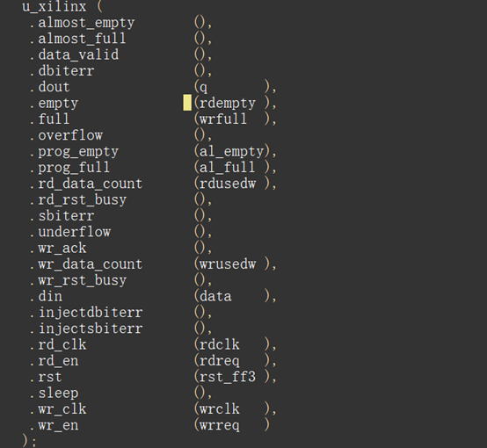Click the rdempty signal name
487x448 pixels.
click(x=228, y=104)
